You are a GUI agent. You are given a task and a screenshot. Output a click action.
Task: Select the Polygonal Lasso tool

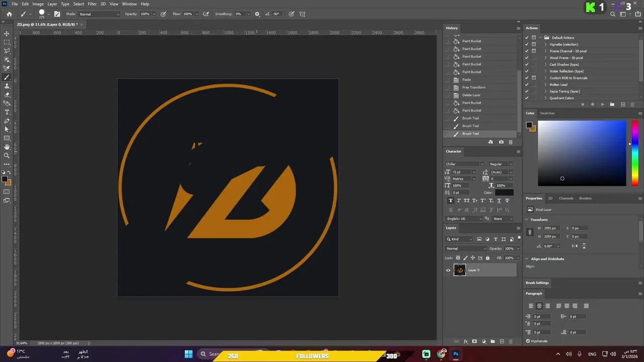[7, 51]
